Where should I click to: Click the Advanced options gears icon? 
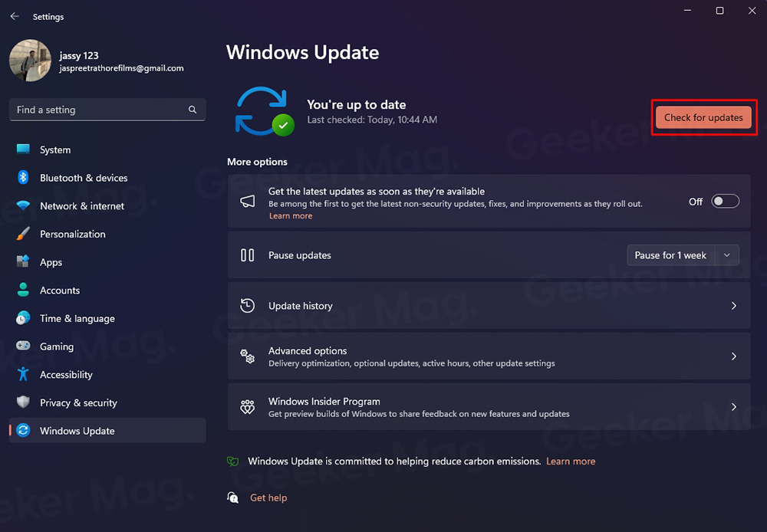248,356
